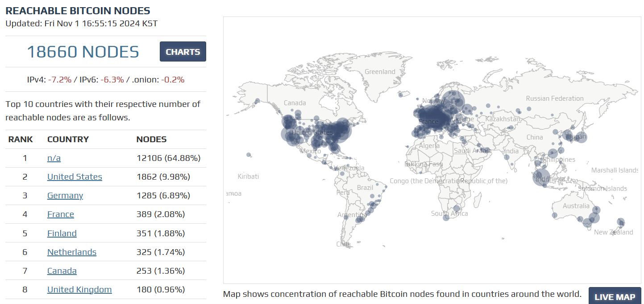The height and width of the screenshot is (304, 644).
Task: Open the United States link
Action: (x=75, y=177)
